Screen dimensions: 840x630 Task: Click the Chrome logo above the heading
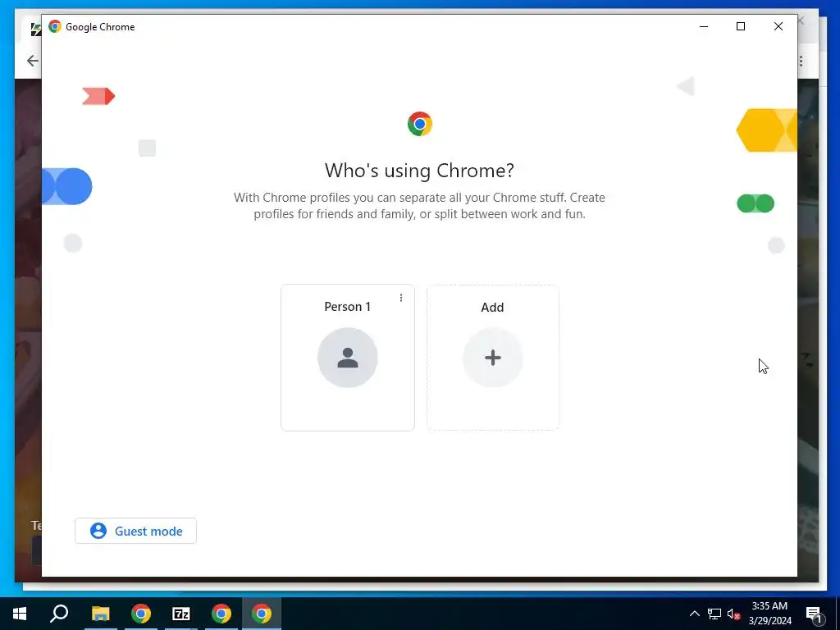point(419,124)
